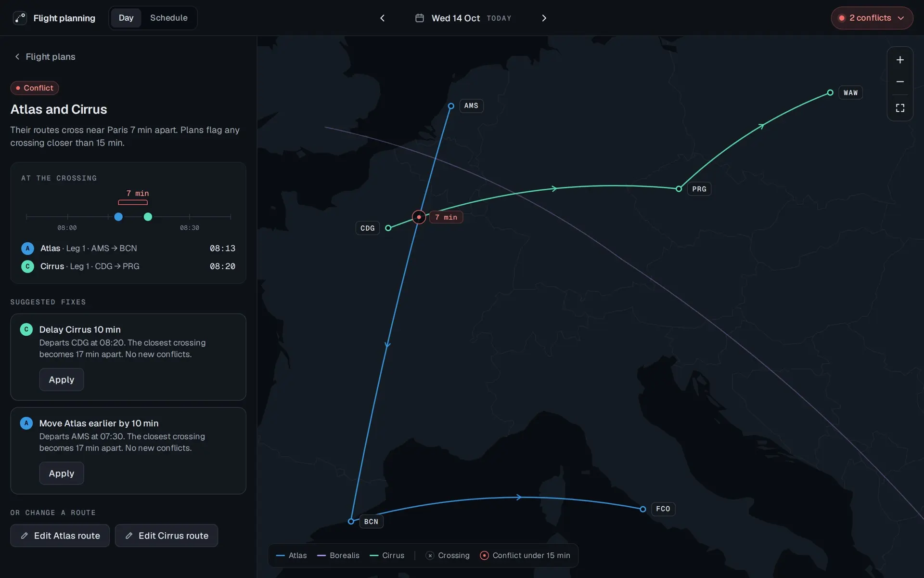This screenshot has width=924, height=578.
Task: Select the Atlas blue dot on crossing timeline
Action: [x=118, y=217]
